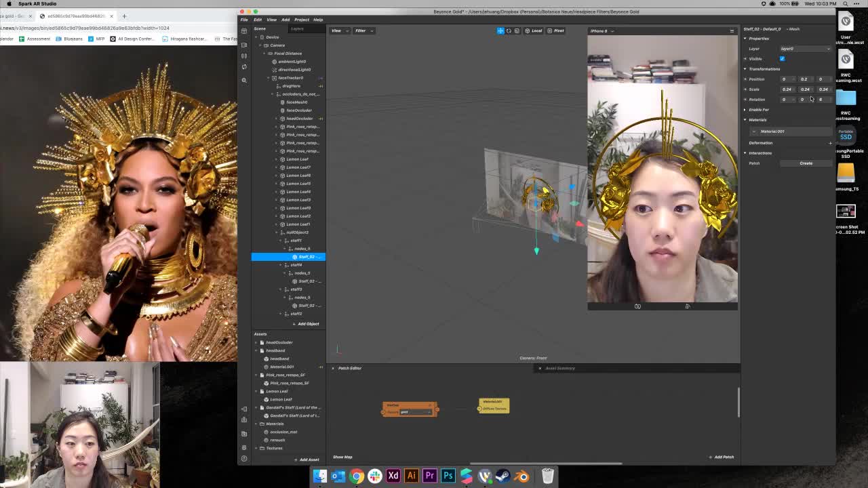Viewport: 868px width, 488px height.
Task: Click the asset library icon in left toolbar
Action: pyautogui.click(x=244, y=434)
